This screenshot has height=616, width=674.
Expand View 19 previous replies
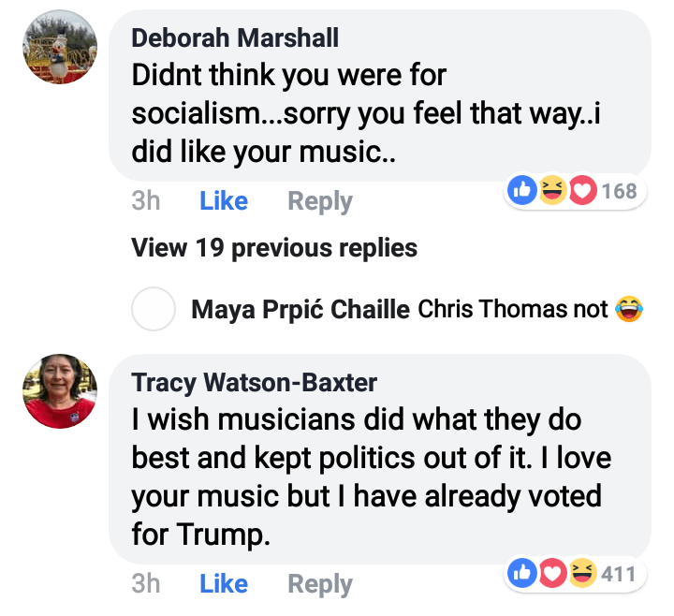pyautogui.click(x=273, y=248)
